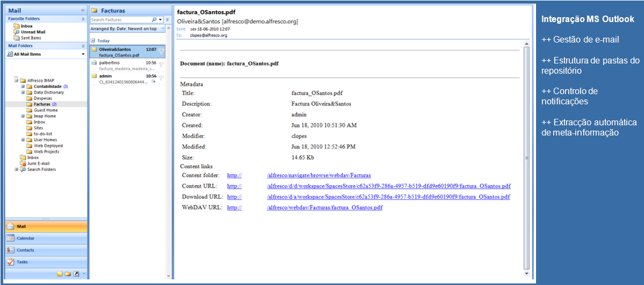Click the reading pane scrollbar thumb

click(527, 158)
